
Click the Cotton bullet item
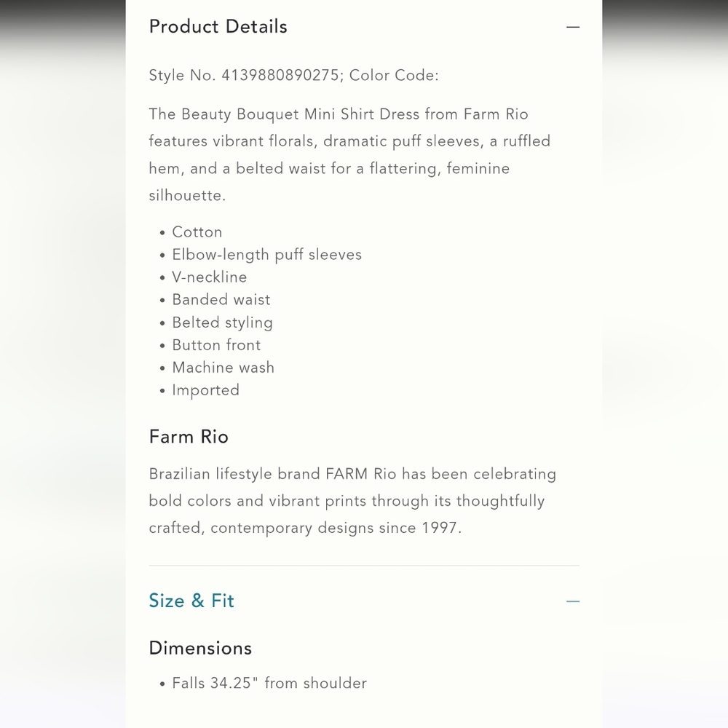point(197,232)
